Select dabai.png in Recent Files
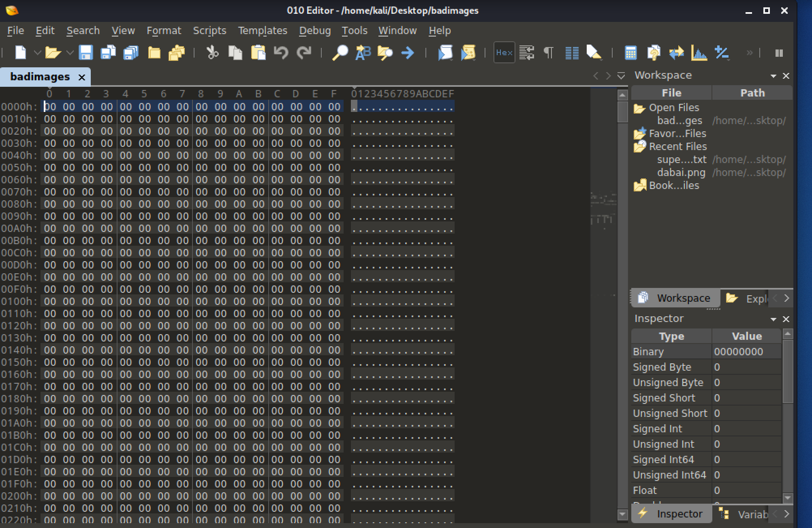812x528 pixels. (681, 172)
